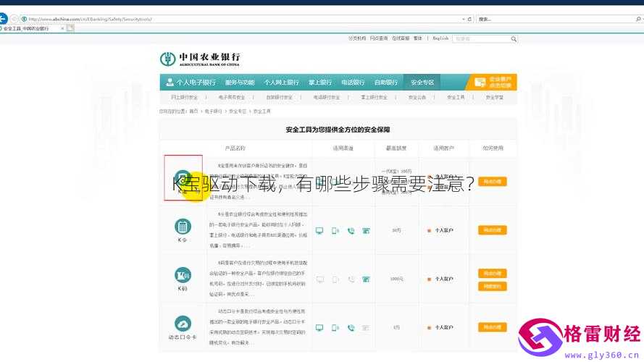The image size is (644, 362).
Task: Open the 自助银行安全 sub-navigation link
Action: 279,97
